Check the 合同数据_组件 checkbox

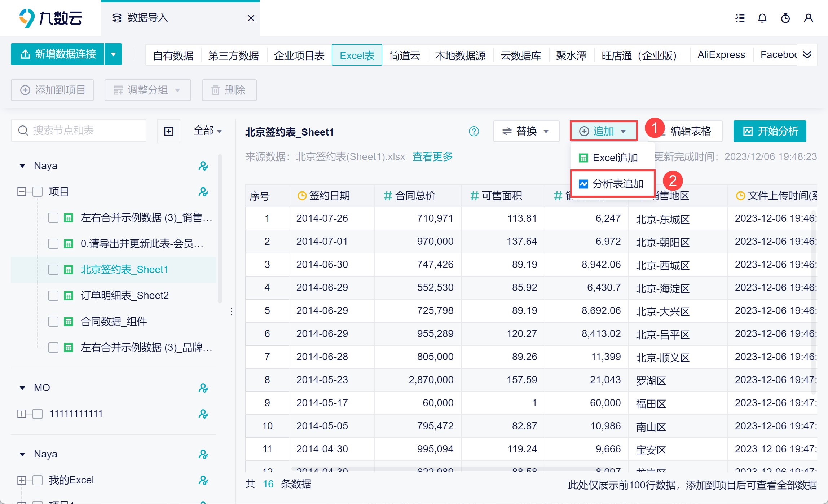pyautogui.click(x=53, y=322)
